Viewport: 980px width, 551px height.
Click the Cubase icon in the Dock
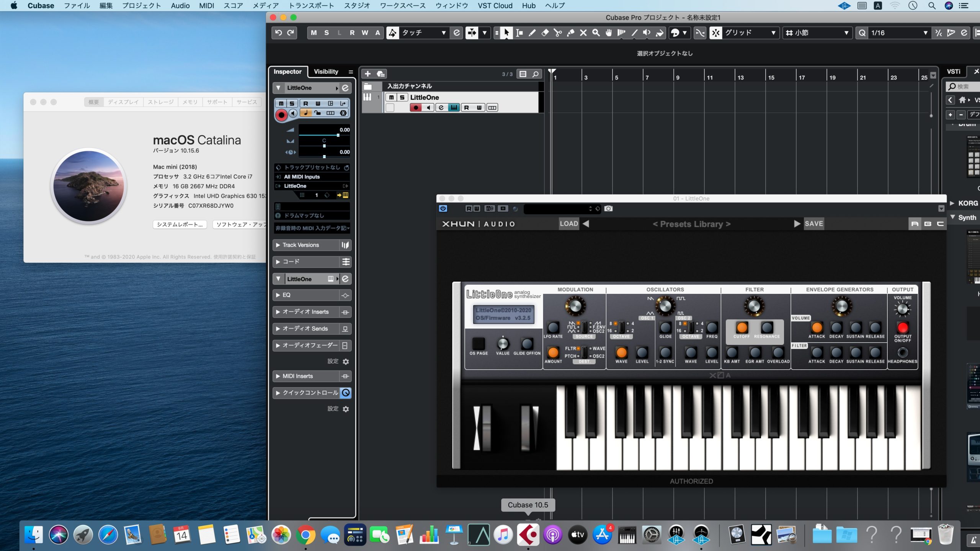pyautogui.click(x=528, y=535)
